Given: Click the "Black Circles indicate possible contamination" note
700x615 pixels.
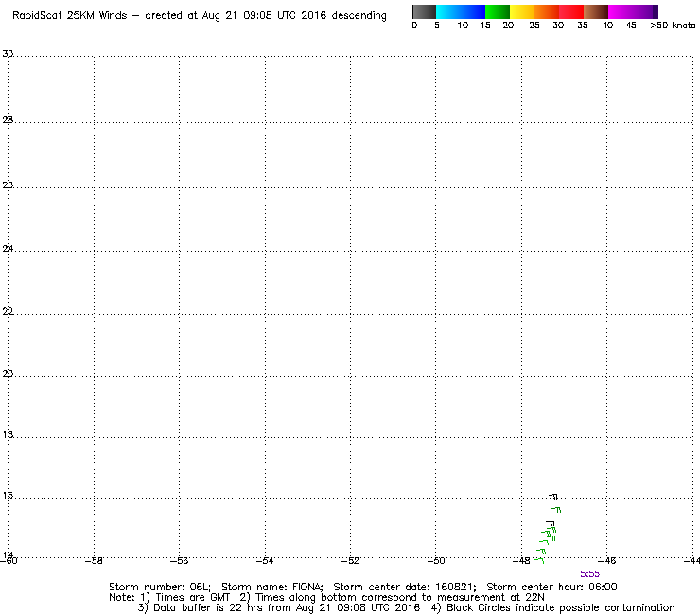Looking at the screenshot, I should (x=560, y=607).
